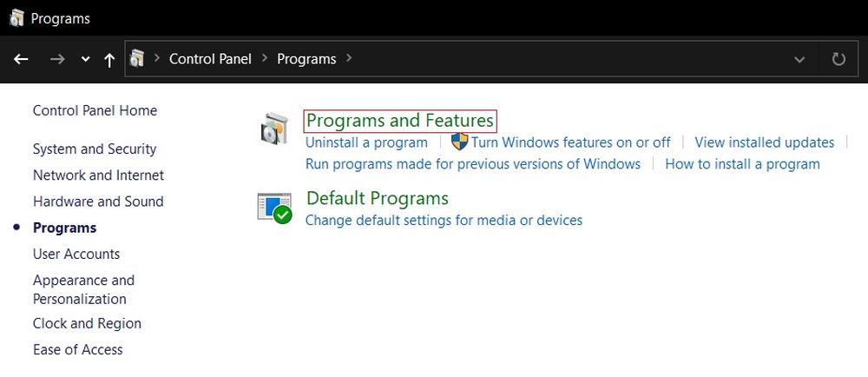Image resolution: width=868 pixels, height=377 pixels.
Task: Go up one level with up arrow
Action: 109,59
